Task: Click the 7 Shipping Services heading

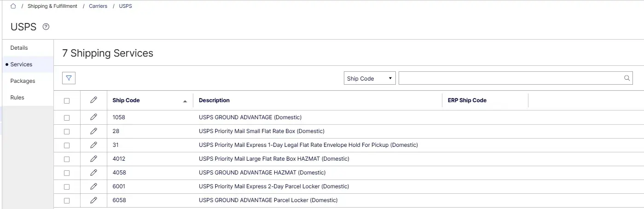Action: click(x=108, y=53)
